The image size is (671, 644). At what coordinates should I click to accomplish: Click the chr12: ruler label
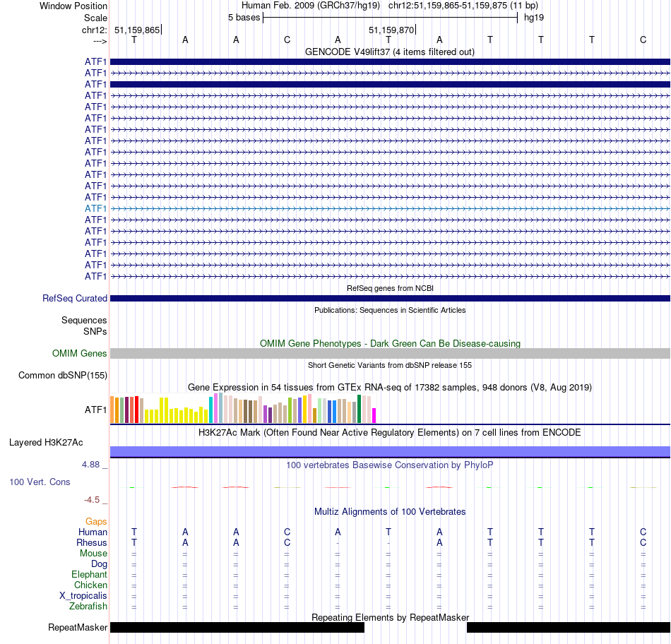(94, 30)
